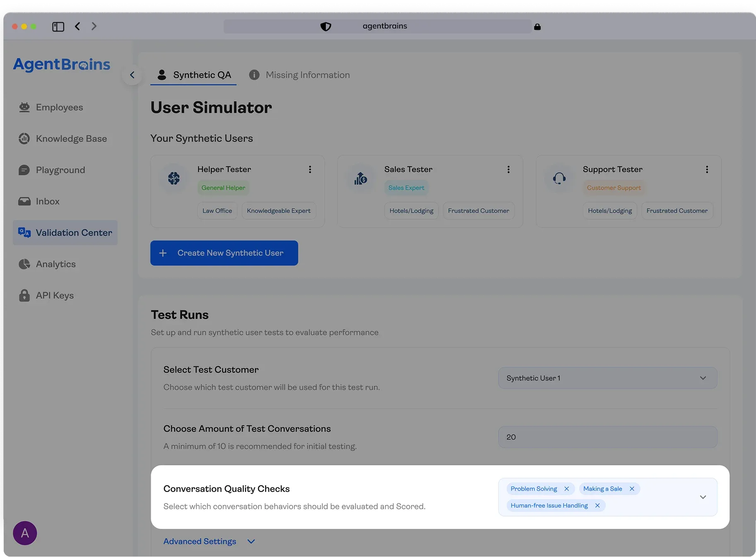Expand the Conversation Quality Checks dropdown arrow

tap(703, 497)
